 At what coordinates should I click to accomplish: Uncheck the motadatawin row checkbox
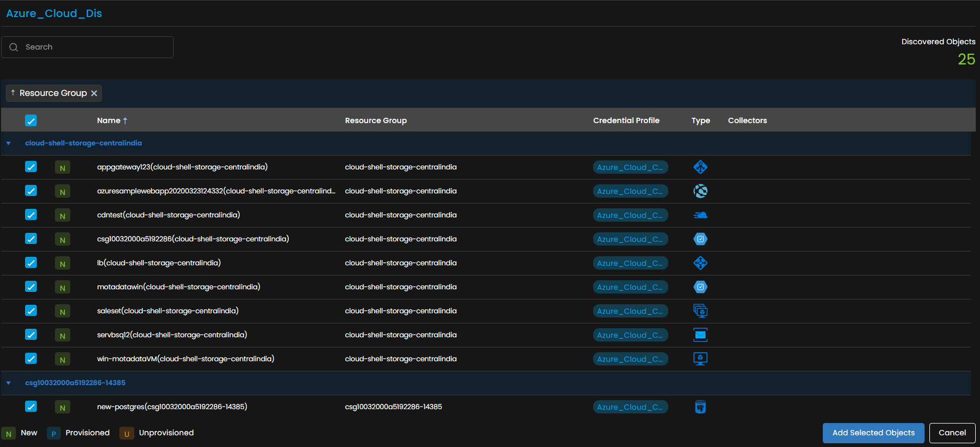(31, 287)
